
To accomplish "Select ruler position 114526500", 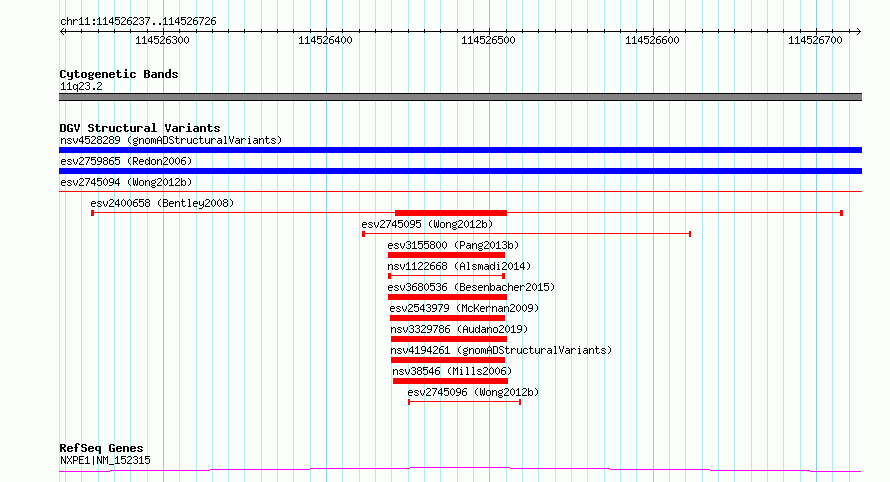I will [488, 40].
